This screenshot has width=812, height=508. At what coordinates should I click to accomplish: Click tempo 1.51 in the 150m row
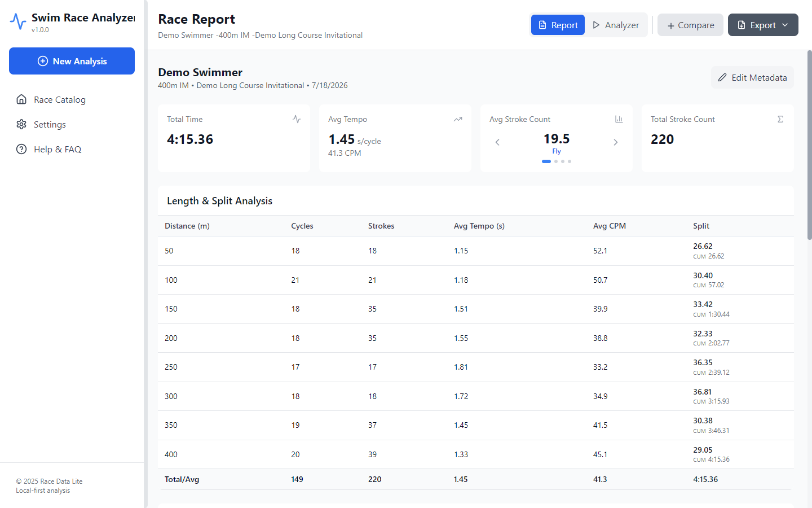(461, 309)
